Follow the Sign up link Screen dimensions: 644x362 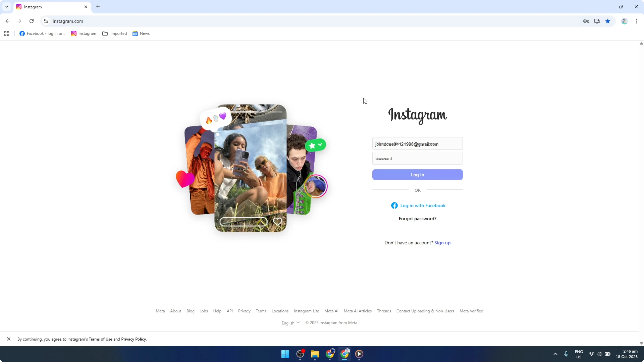442,243
